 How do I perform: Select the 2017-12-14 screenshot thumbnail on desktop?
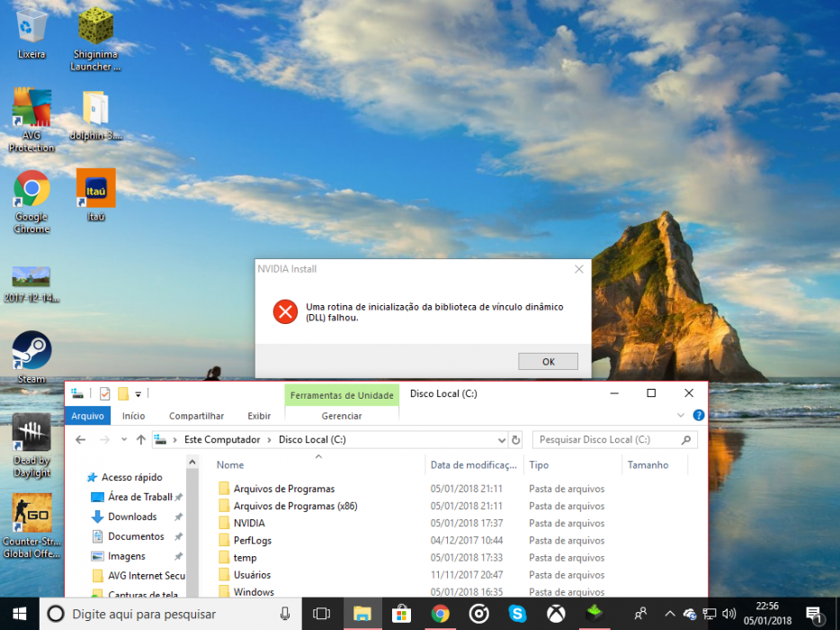tap(31, 284)
